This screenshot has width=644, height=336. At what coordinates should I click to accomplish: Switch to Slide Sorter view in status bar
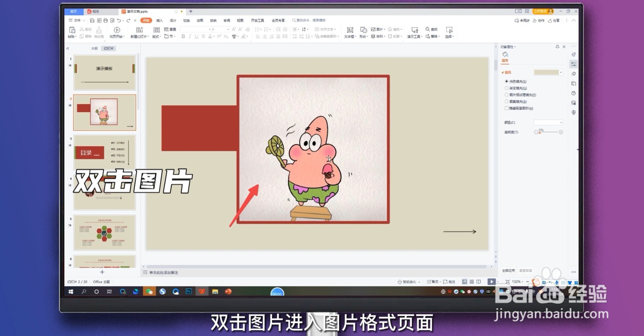pos(472,282)
